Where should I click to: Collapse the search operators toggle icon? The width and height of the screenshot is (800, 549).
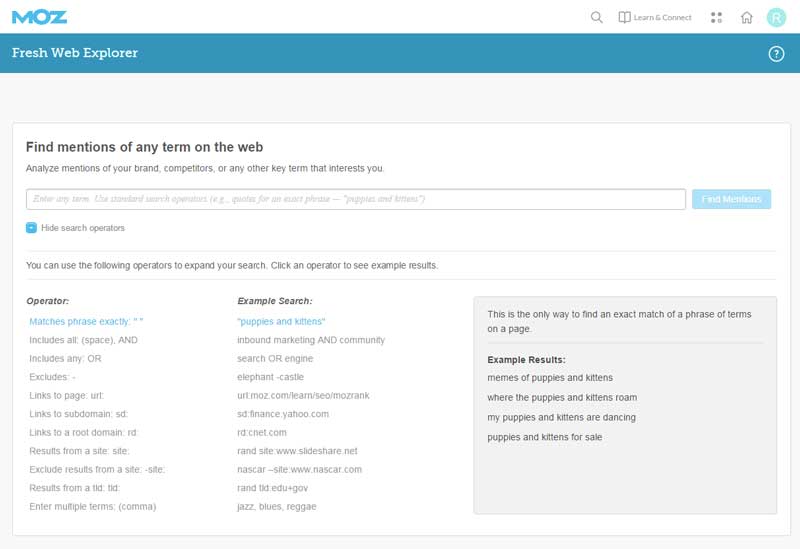pos(31,228)
